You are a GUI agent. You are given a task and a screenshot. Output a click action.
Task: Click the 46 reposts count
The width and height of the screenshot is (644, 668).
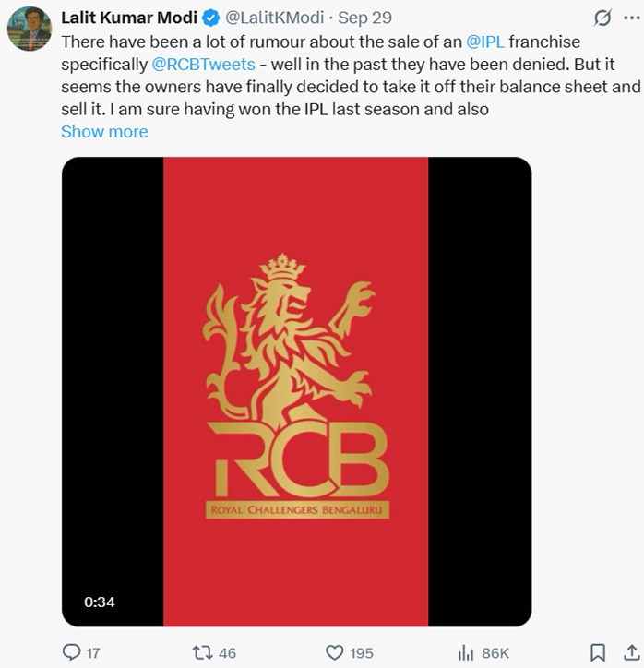[x=227, y=653]
